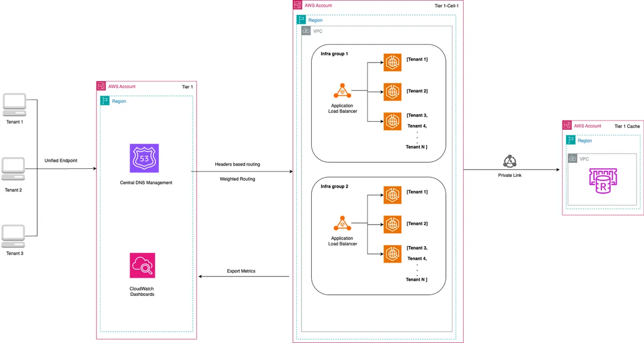Select the Private Link icon
The height and width of the screenshot is (343, 644).
[508, 161]
